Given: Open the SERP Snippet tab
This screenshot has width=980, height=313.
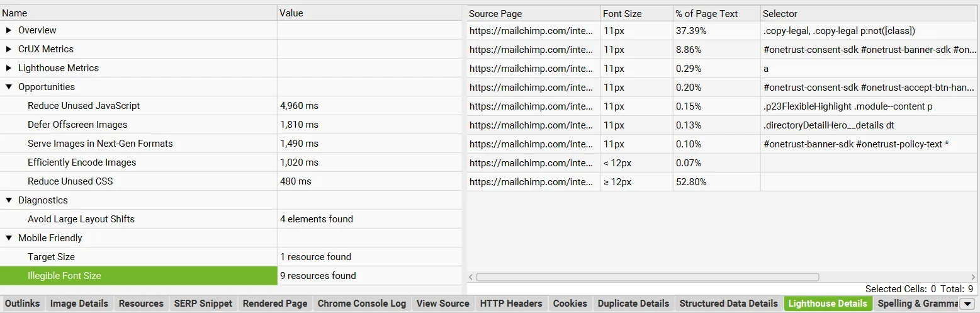Looking at the screenshot, I should pyautogui.click(x=203, y=304).
